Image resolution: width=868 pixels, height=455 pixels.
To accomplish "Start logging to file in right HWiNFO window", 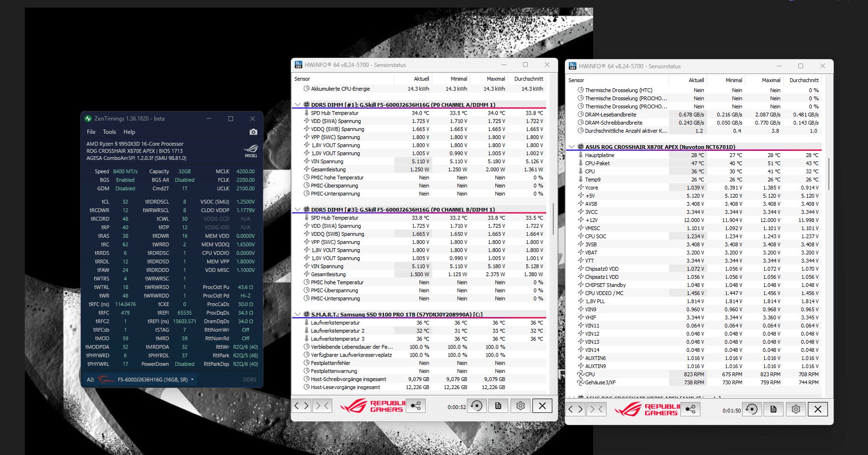I will pos(774,409).
